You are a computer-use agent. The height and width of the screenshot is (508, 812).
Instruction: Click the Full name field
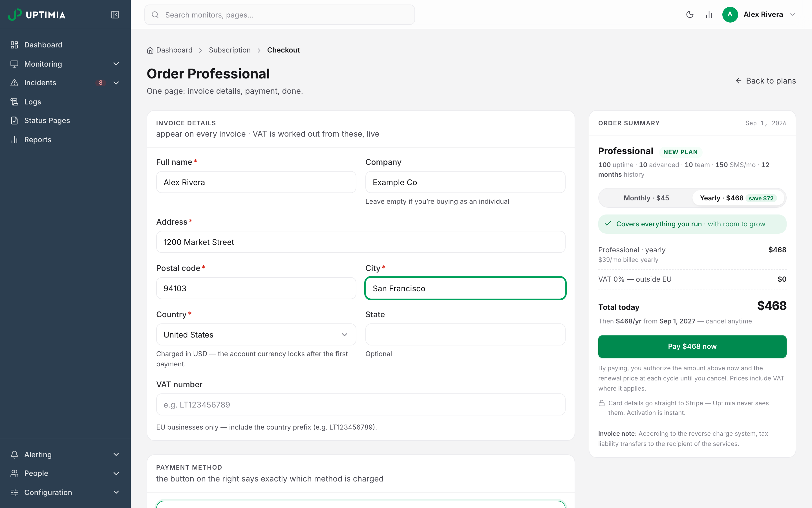tap(256, 182)
